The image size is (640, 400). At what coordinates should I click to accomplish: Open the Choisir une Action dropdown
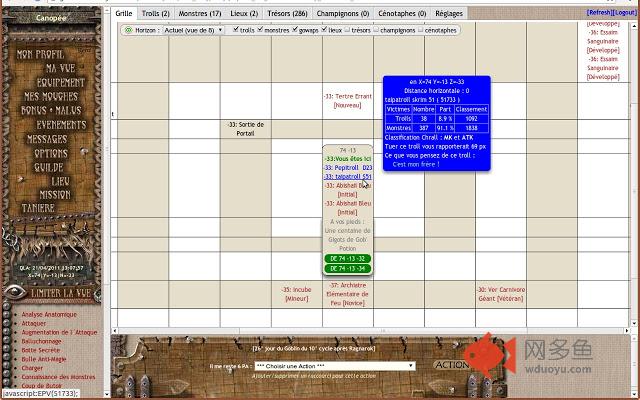click(x=335, y=366)
